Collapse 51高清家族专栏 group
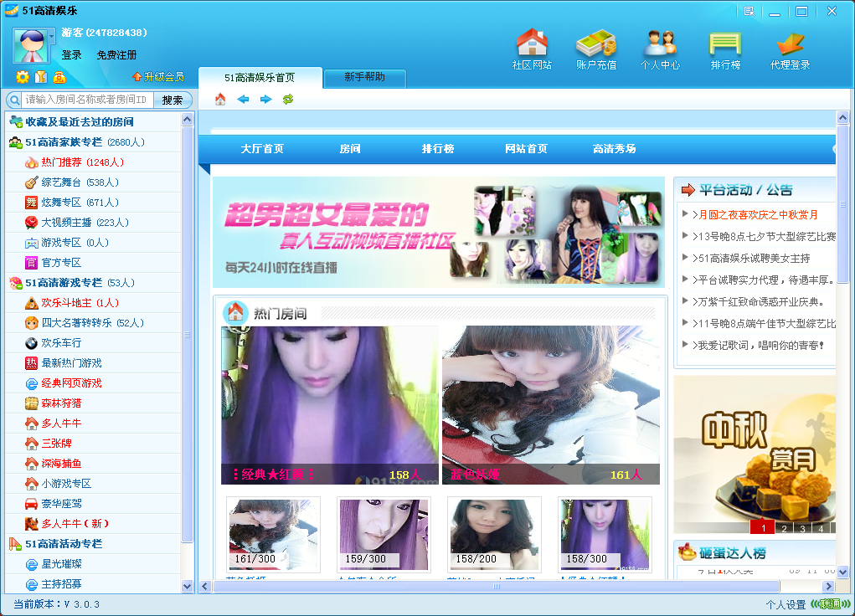Viewport: 855px width, 616px height. pyautogui.click(x=93, y=142)
